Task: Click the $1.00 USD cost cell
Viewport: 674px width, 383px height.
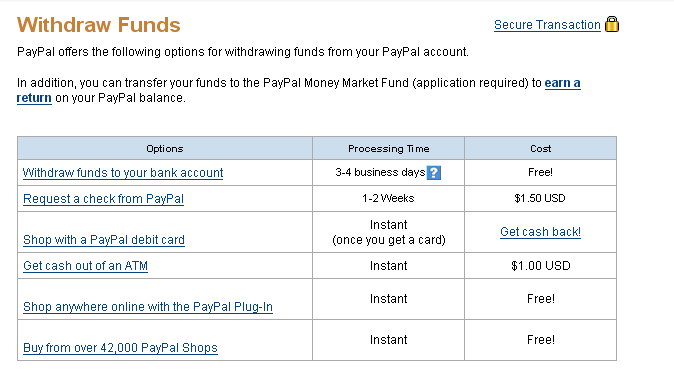Action: click(x=541, y=266)
